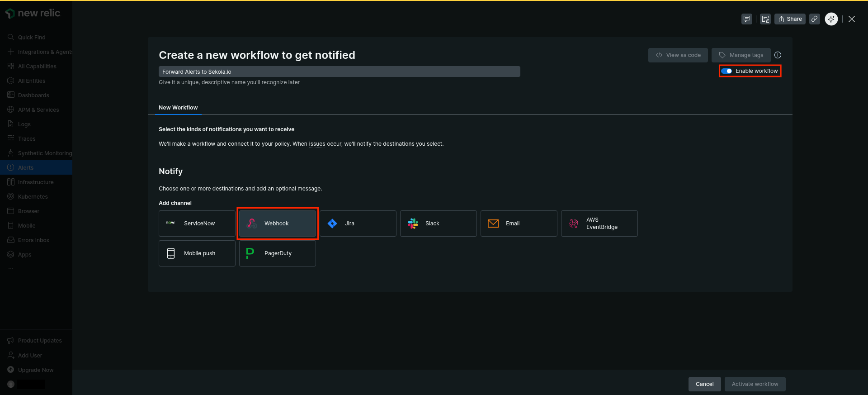Open the AI assistant sparkle icon
Screen dimensions: 868x395
[831, 19]
